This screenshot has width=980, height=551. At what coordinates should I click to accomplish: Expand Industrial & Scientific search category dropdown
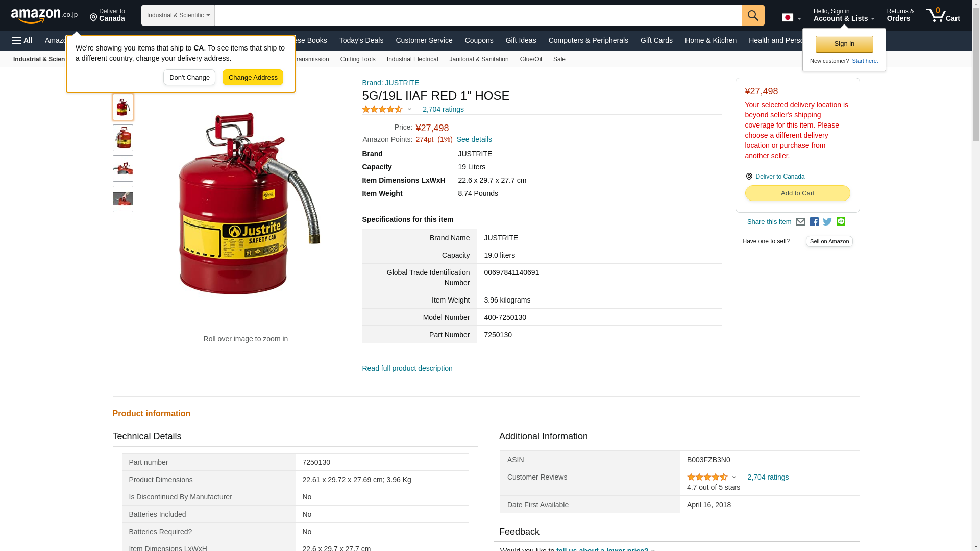click(x=178, y=15)
